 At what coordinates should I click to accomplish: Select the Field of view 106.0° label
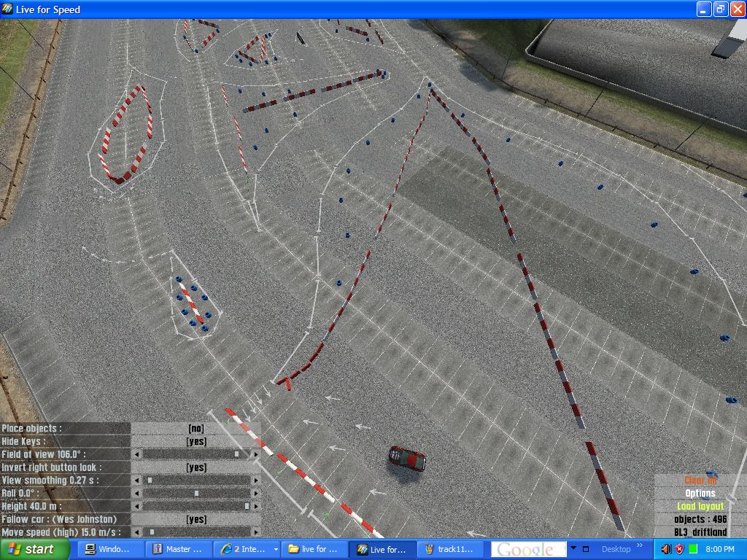click(44, 455)
